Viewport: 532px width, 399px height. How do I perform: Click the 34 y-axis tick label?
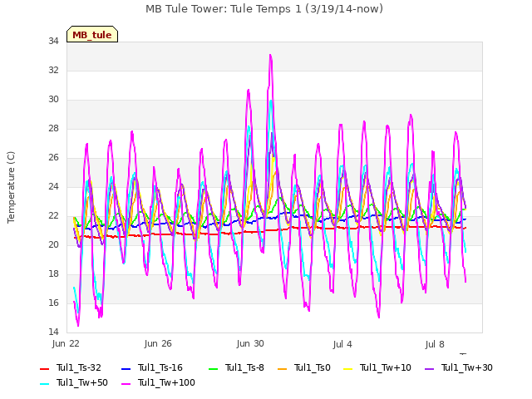(x=53, y=41)
